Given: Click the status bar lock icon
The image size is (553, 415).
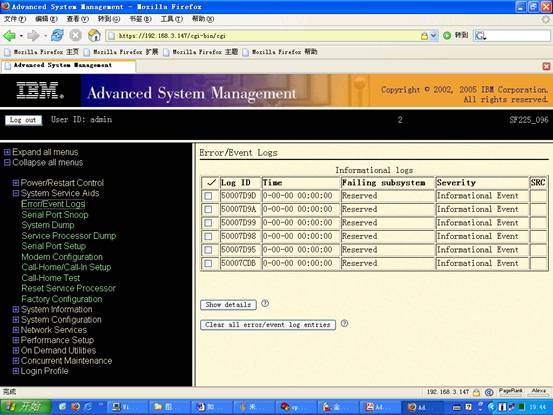Looking at the screenshot, I should pos(476,392).
